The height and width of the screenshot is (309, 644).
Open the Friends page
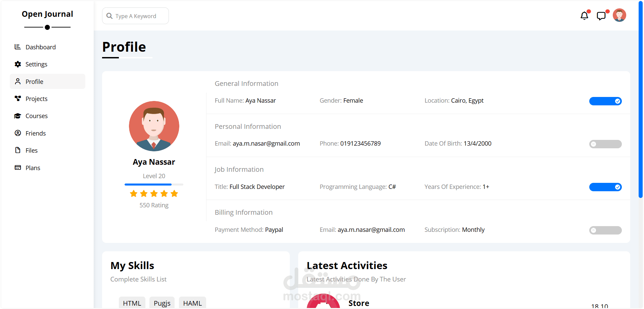pos(47,133)
